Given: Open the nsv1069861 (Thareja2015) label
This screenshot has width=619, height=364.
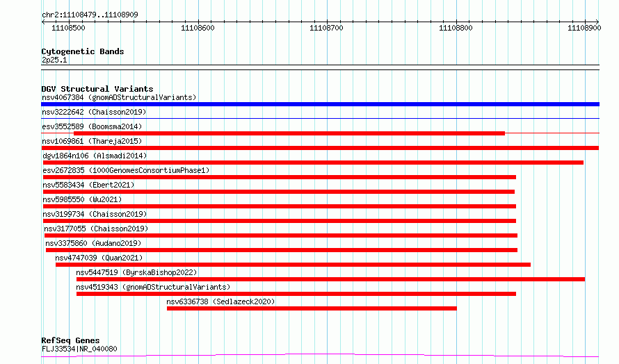Looking at the screenshot, I should click(x=92, y=141).
